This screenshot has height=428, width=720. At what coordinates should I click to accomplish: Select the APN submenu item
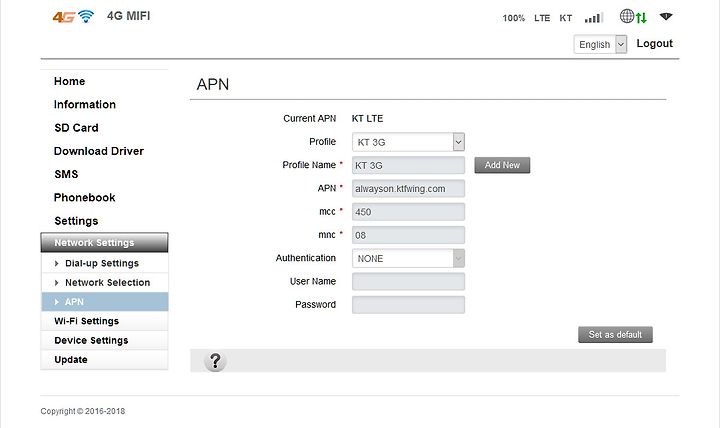click(105, 302)
